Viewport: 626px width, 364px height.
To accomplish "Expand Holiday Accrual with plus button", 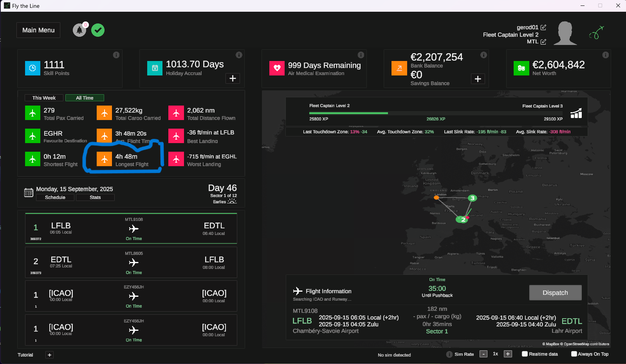I will 233,78.
